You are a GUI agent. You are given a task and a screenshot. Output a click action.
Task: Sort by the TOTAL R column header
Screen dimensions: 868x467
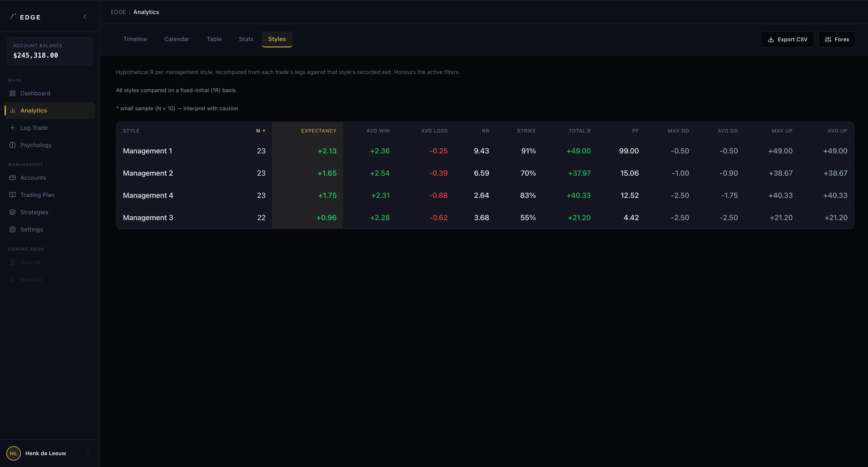(x=580, y=131)
